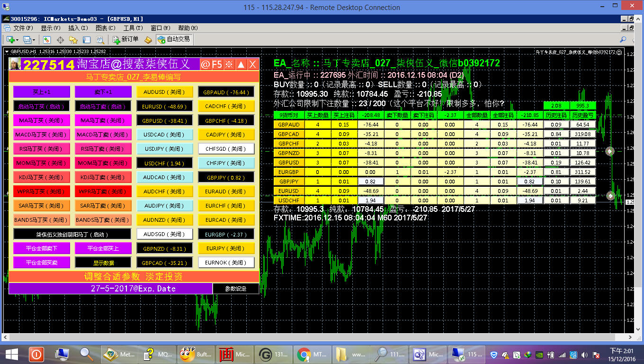Open the Windows Start button
644x364 pixels.
(x=12, y=354)
